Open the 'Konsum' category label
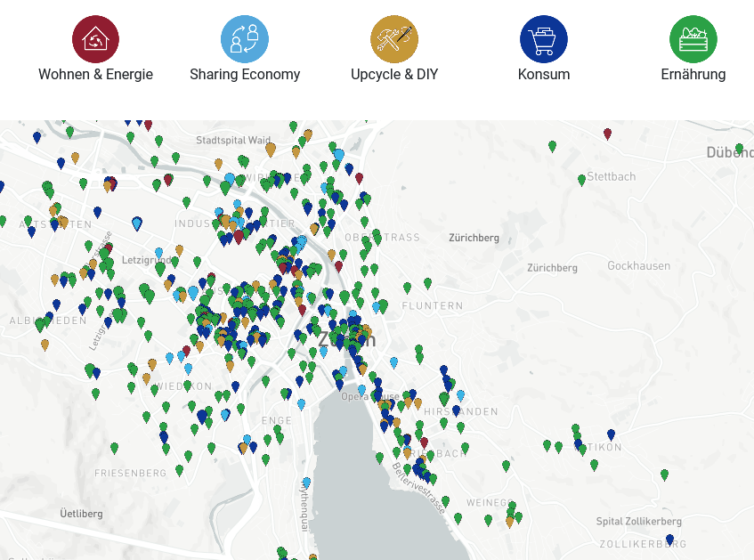 pyautogui.click(x=544, y=75)
